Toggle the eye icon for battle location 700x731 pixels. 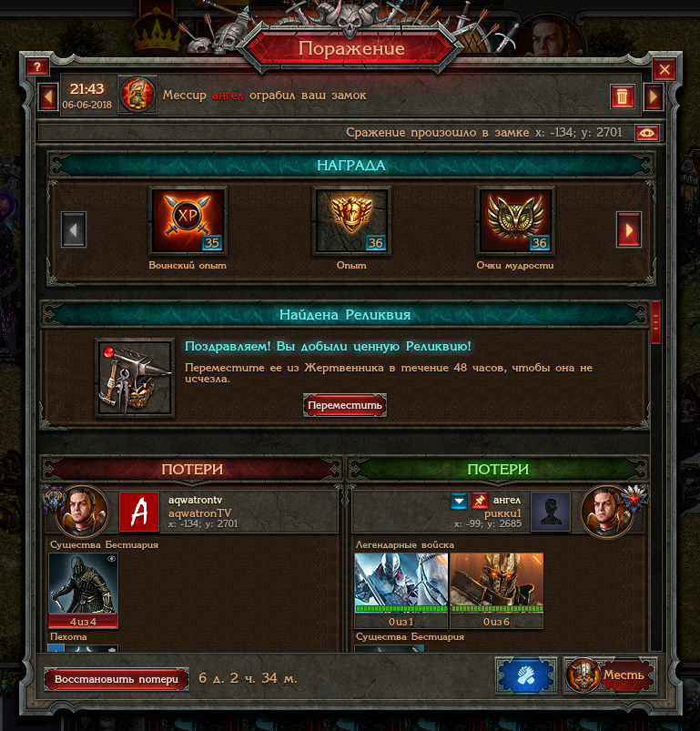[x=647, y=133]
